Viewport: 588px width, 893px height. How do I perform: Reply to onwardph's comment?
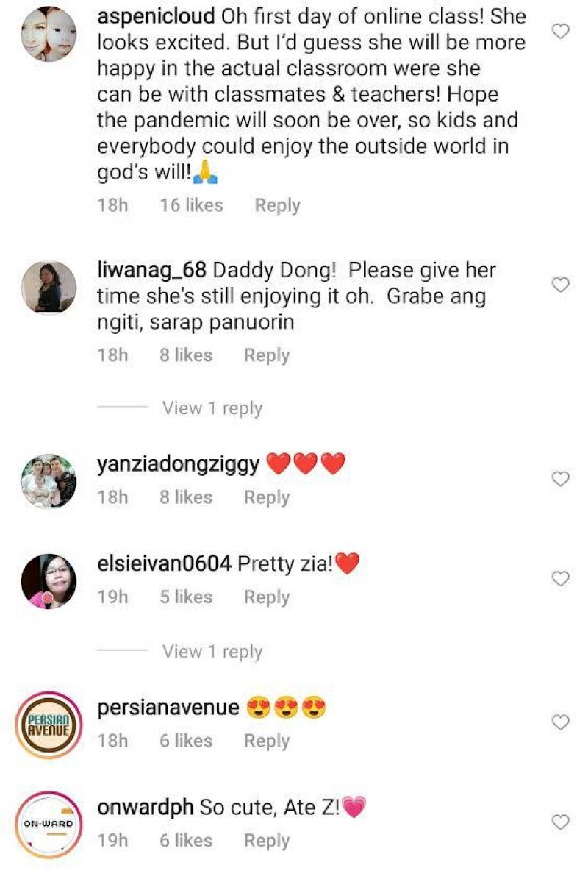click(x=267, y=840)
